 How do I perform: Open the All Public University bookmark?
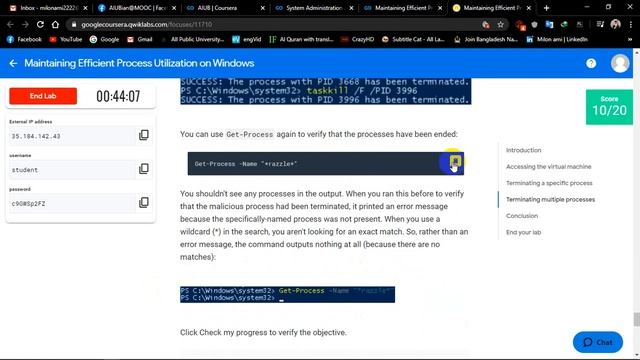(192, 39)
